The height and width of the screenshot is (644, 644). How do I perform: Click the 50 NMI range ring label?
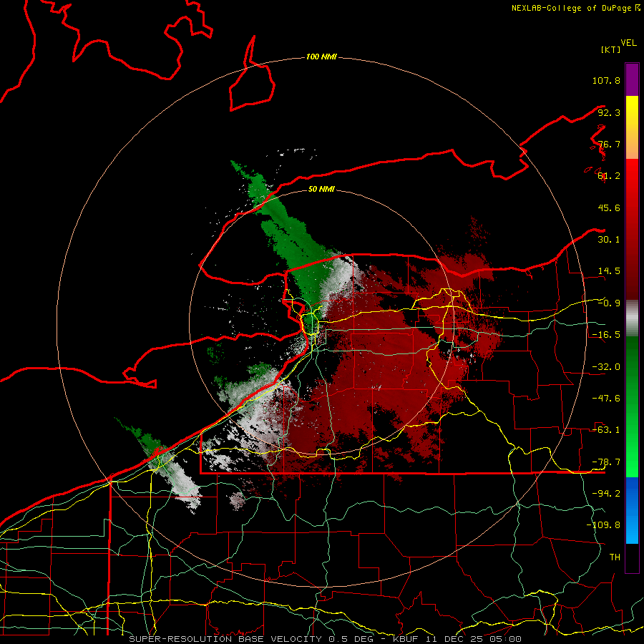321,189
